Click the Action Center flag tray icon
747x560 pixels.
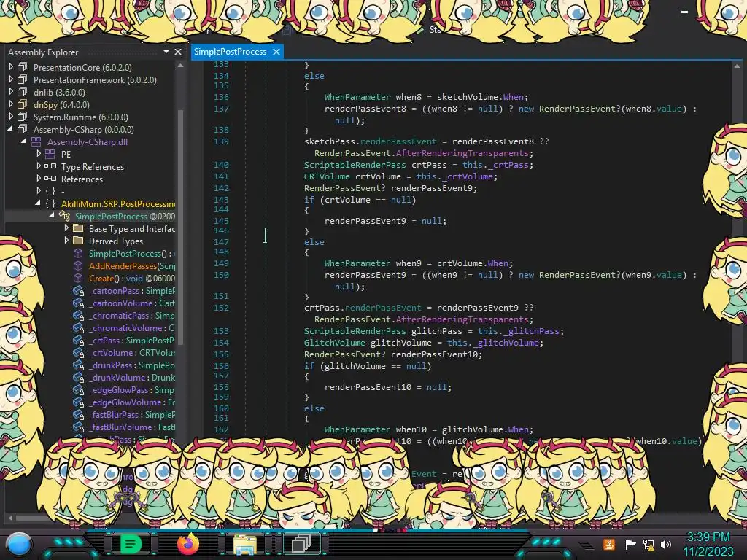tap(630, 544)
